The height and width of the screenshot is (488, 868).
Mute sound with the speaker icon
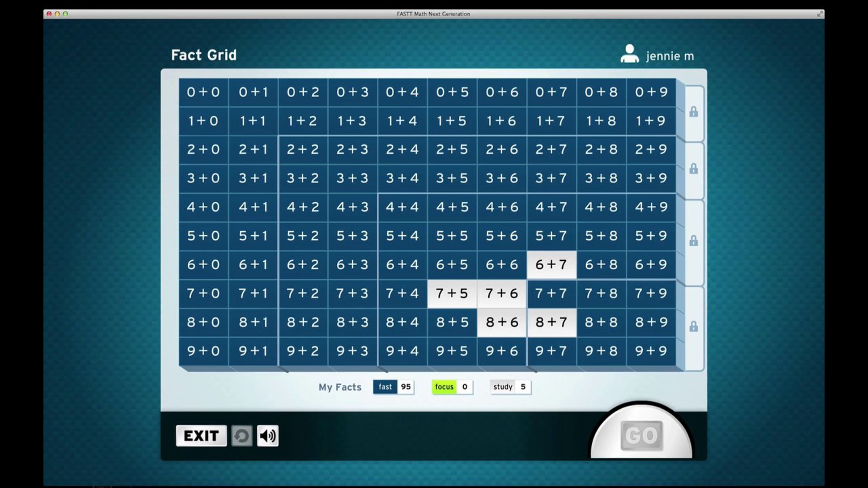[x=268, y=436]
